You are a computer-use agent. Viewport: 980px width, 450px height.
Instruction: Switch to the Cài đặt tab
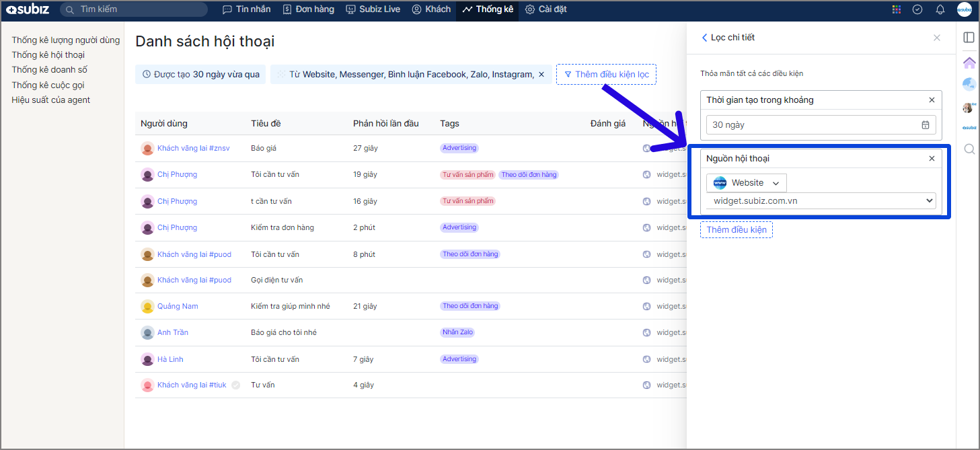(x=545, y=9)
